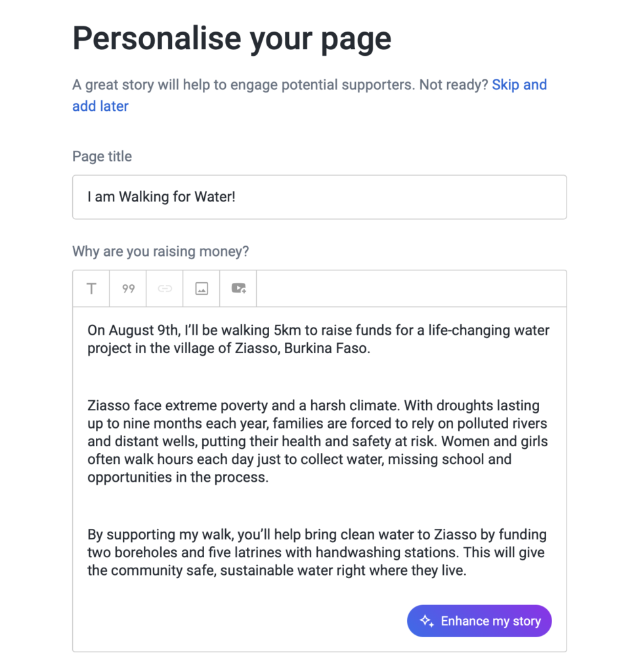Screen dimensions: 625x672
Task: Click the 'Personalise your page' heading
Action: (232, 38)
